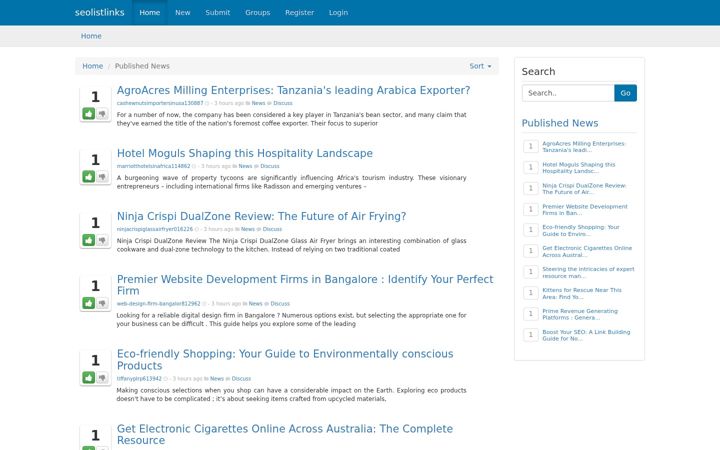The height and width of the screenshot is (450, 720).
Task: Open the New page in navbar
Action: (x=182, y=12)
